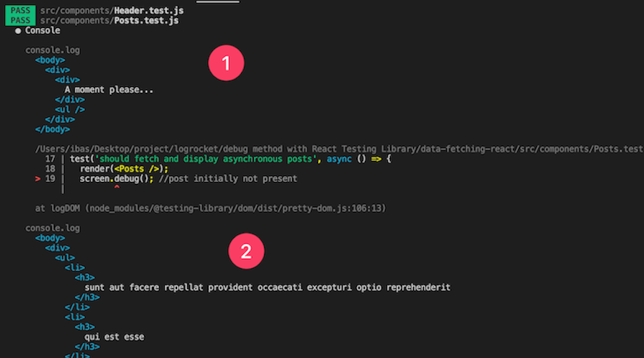Select the 'A moment please...' text
Image resolution: width=644 pixels, height=358 pixels.
pos(109,90)
